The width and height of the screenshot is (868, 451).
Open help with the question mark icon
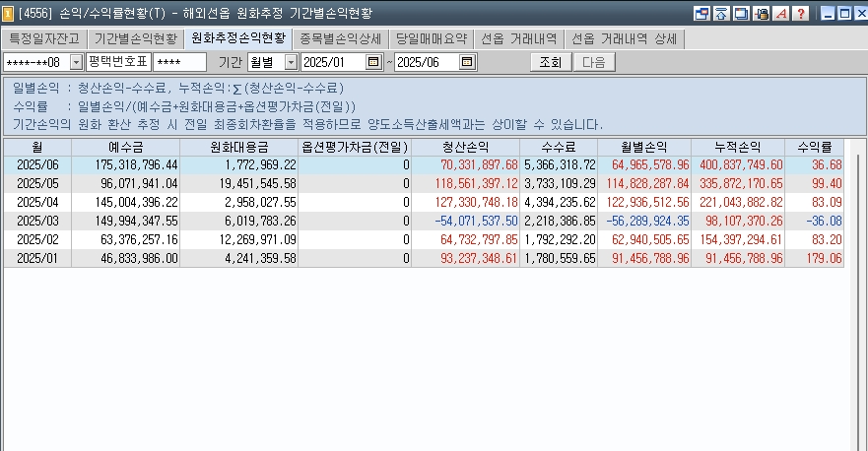coord(801,13)
